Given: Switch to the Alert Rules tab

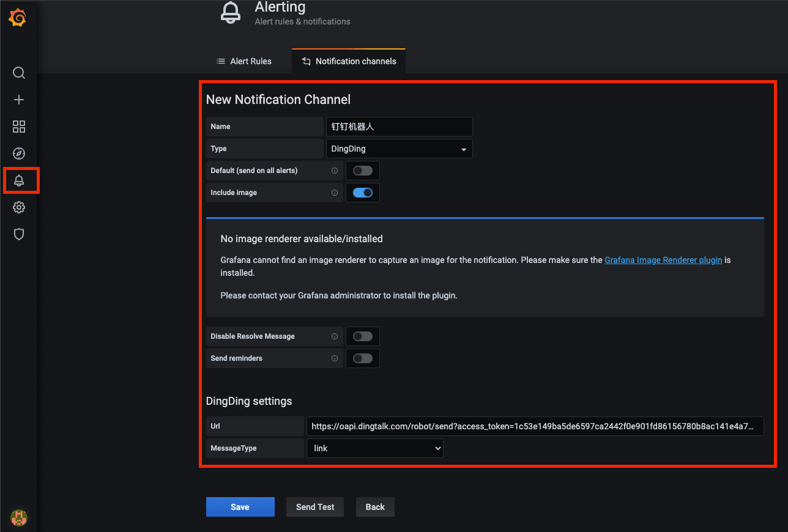Looking at the screenshot, I should (x=244, y=61).
